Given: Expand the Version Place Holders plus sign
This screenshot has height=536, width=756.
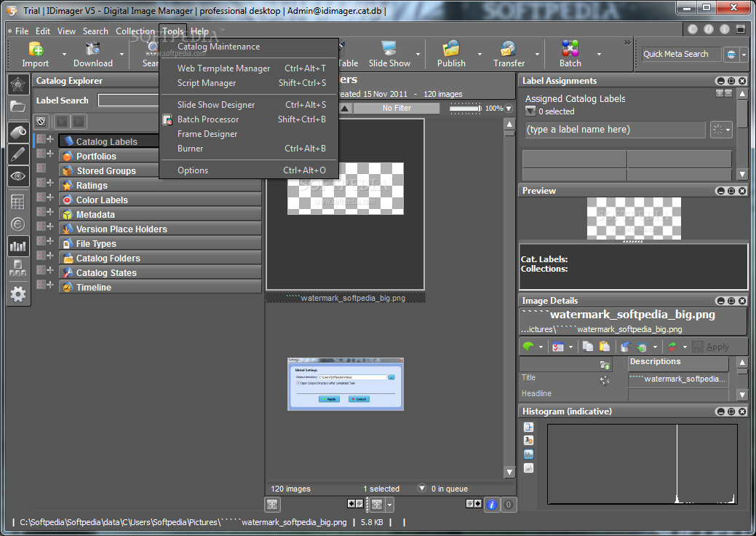Looking at the screenshot, I should tap(50, 226).
